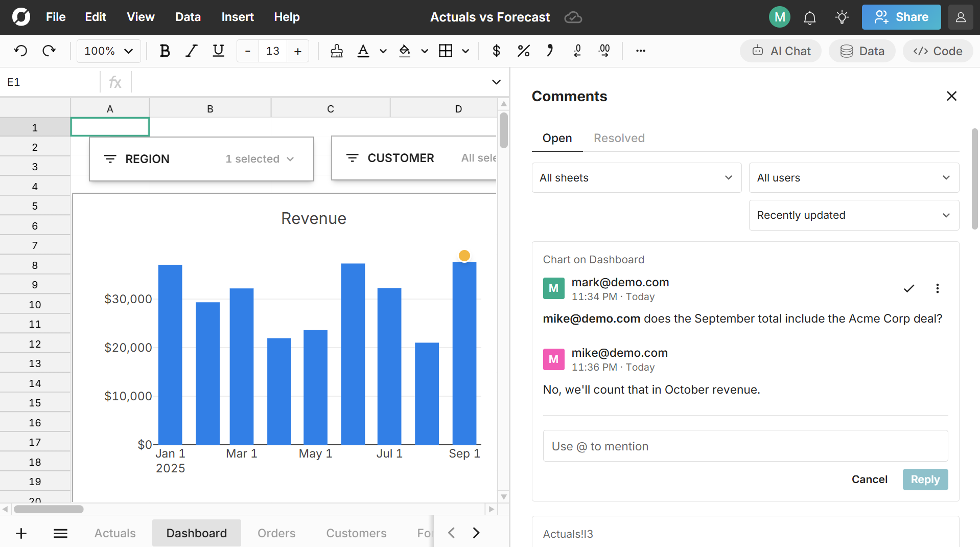Click the increase decimal places icon

coord(604,51)
